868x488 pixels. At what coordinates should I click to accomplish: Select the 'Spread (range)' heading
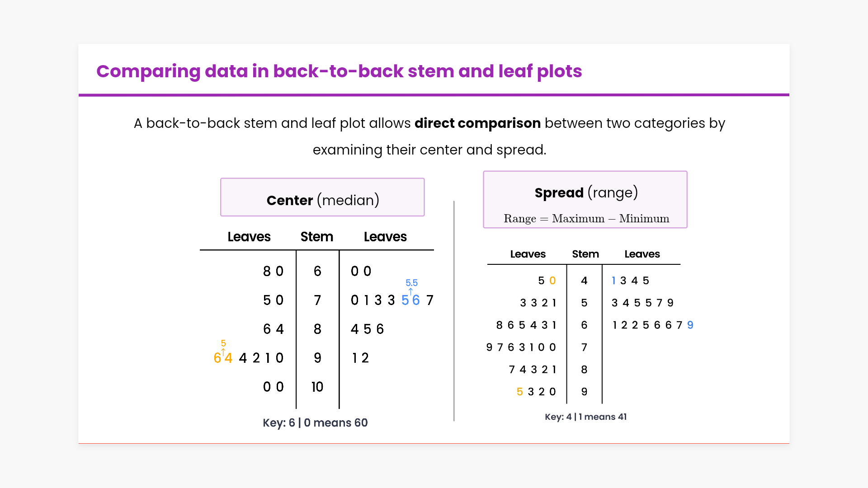tap(586, 192)
